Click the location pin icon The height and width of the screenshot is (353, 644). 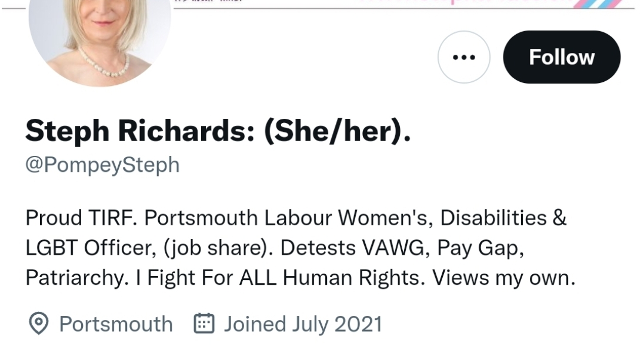38,324
